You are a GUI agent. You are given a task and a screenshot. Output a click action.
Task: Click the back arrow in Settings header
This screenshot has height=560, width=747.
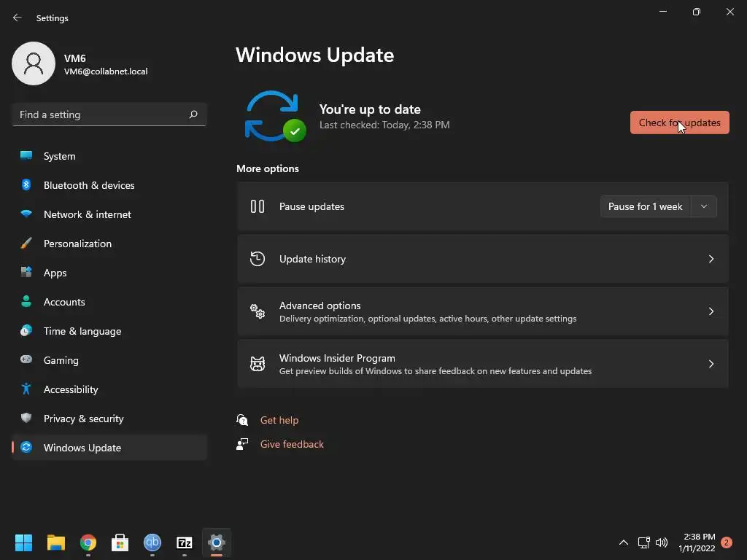point(18,17)
